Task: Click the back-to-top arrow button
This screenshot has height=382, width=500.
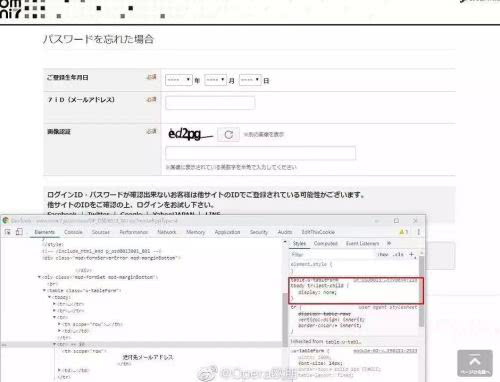Action: (475, 363)
